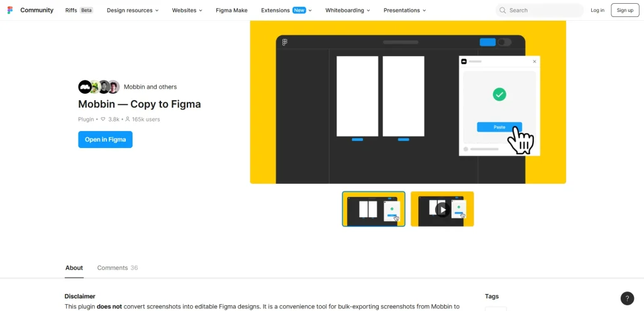Image resolution: width=644 pixels, height=311 pixels.
Task: Click the Sign up button
Action: (625, 10)
